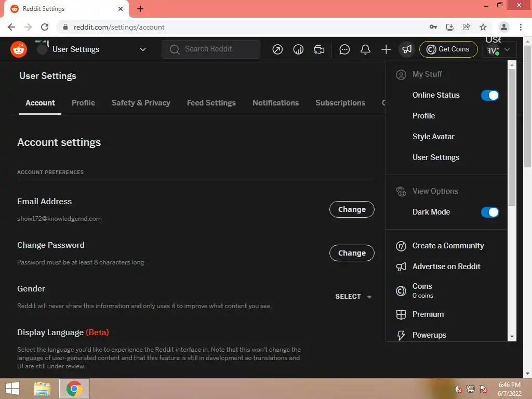Open the Safety & Privacy tab
Image resolution: width=532 pixels, height=399 pixels.
click(141, 103)
